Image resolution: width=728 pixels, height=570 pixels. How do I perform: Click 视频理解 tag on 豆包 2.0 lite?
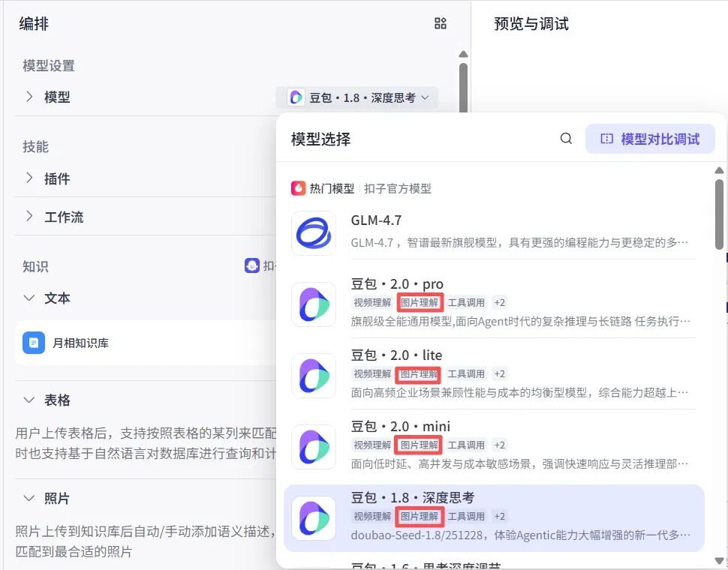pos(372,373)
